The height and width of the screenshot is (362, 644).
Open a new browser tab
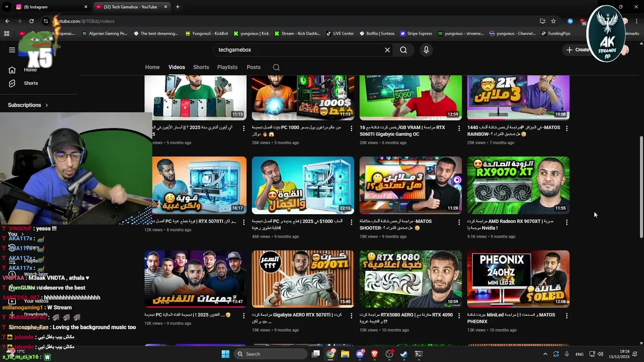[x=178, y=7]
